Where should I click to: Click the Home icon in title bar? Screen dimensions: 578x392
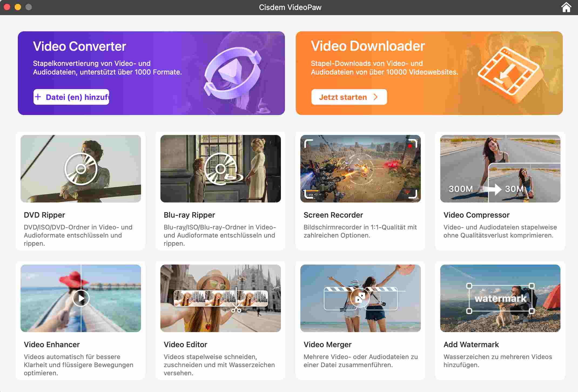coord(566,7)
